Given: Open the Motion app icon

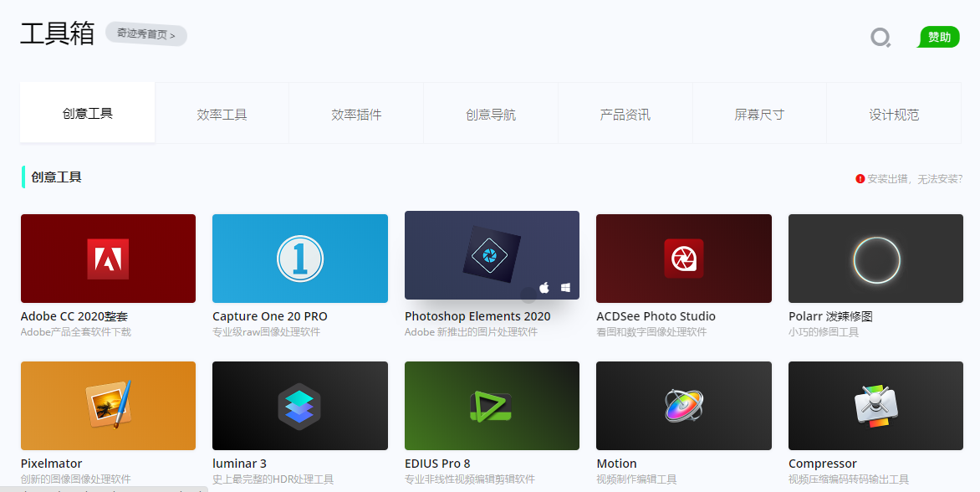Looking at the screenshot, I should tap(684, 406).
